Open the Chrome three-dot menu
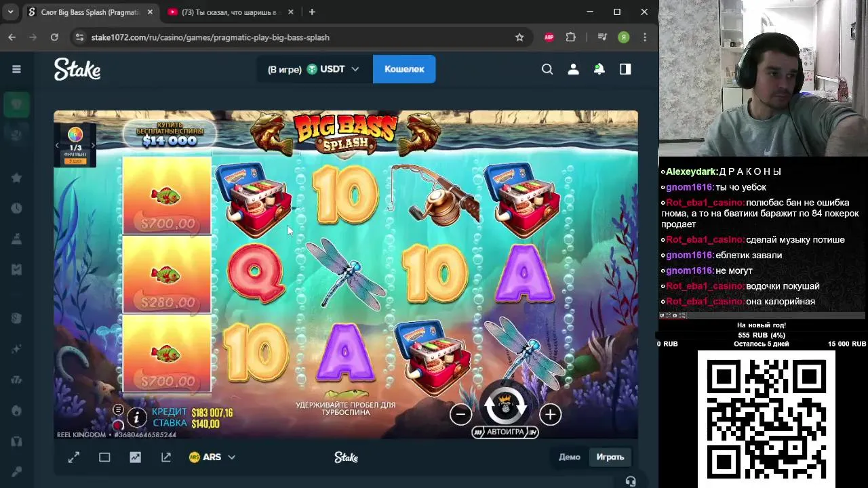The width and height of the screenshot is (868, 488). tap(645, 37)
